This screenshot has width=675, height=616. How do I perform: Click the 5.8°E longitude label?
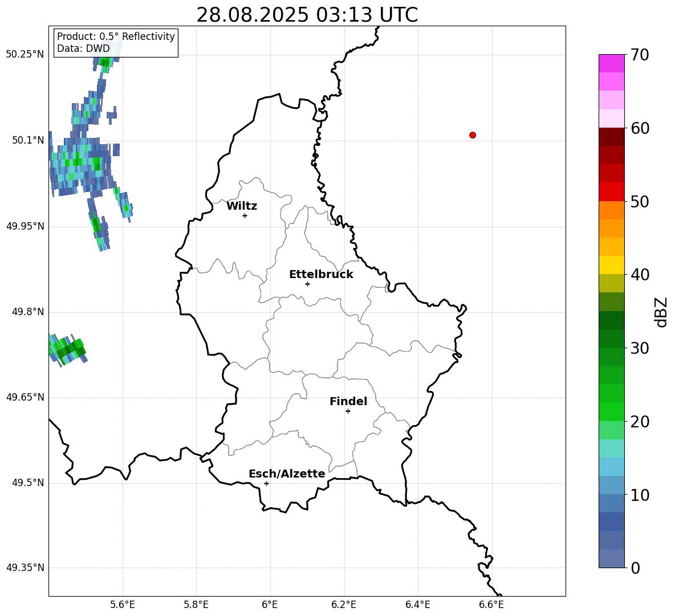pyautogui.click(x=196, y=605)
